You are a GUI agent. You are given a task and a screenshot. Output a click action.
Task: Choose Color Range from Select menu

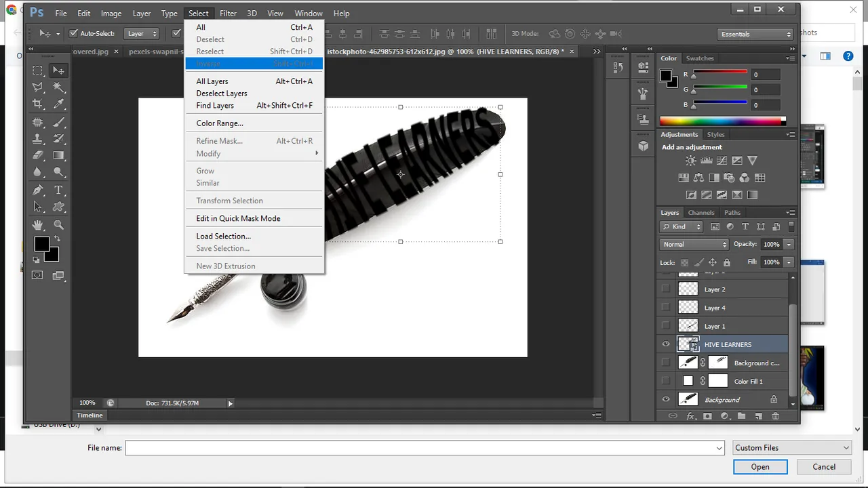click(220, 123)
